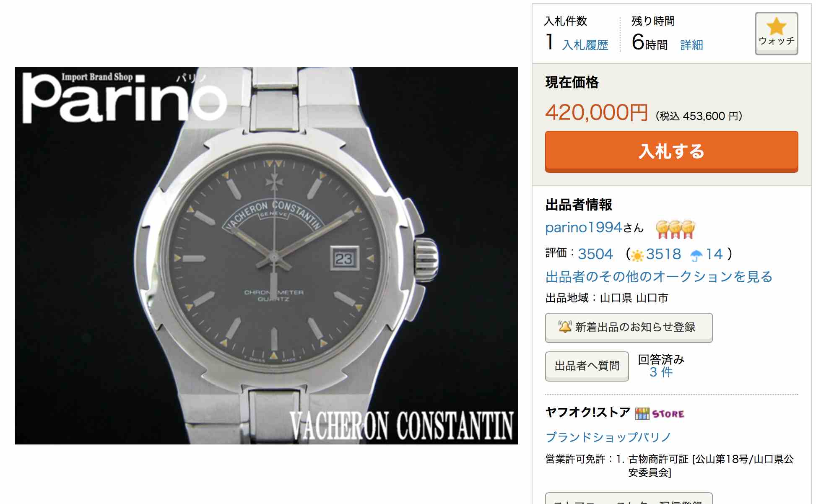Click the seller gold medal icons
This screenshot has height=504, width=816.
tap(676, 229)
